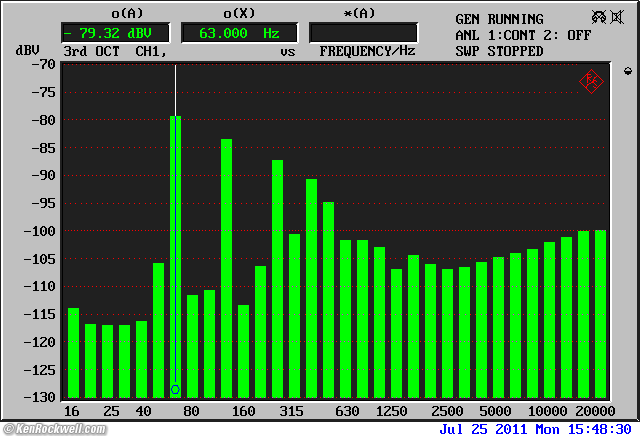Click the empty *(A) readout field
This screenshot has height=436, width=640.
tap(364, 33)
